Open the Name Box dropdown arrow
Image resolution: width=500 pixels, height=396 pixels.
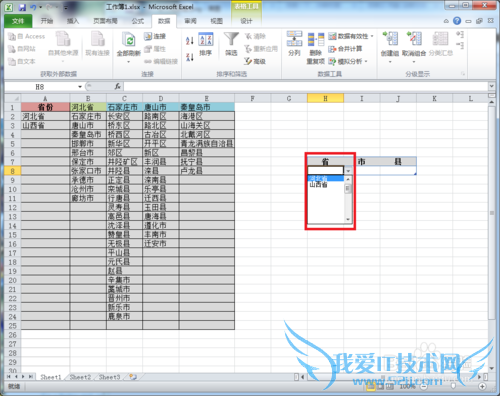tap(80, 87)
